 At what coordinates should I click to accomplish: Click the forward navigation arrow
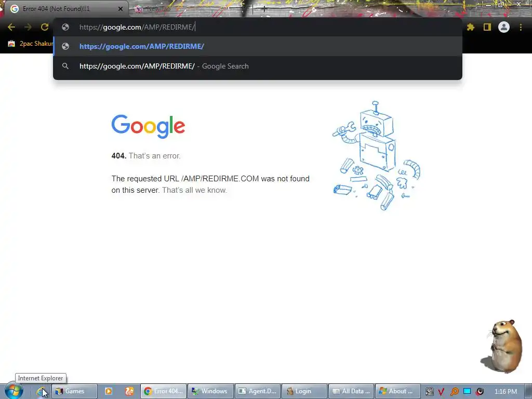coord(28,27)
